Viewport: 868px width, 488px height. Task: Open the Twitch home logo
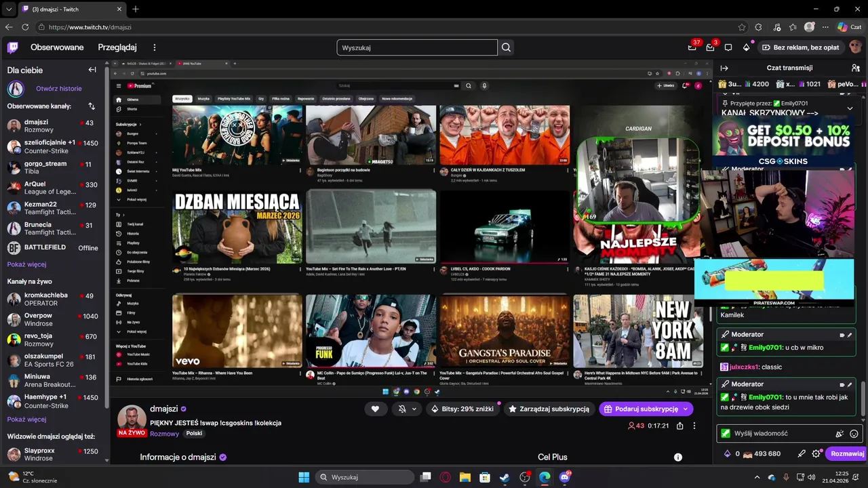point(13,47)
